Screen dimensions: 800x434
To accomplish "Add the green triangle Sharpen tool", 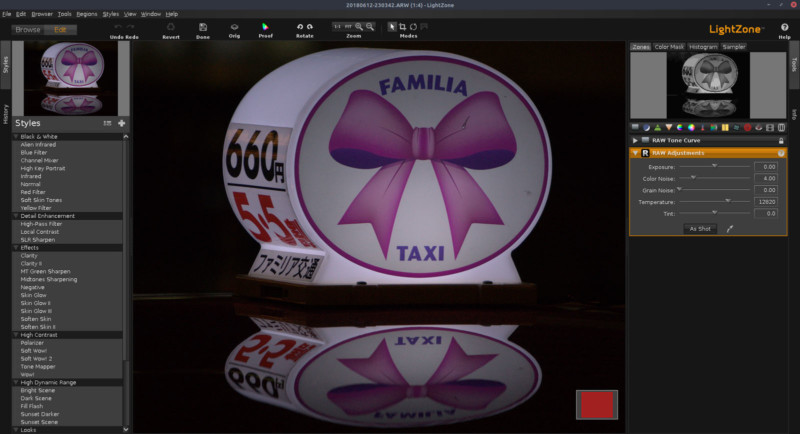I will tap(658, 127).
